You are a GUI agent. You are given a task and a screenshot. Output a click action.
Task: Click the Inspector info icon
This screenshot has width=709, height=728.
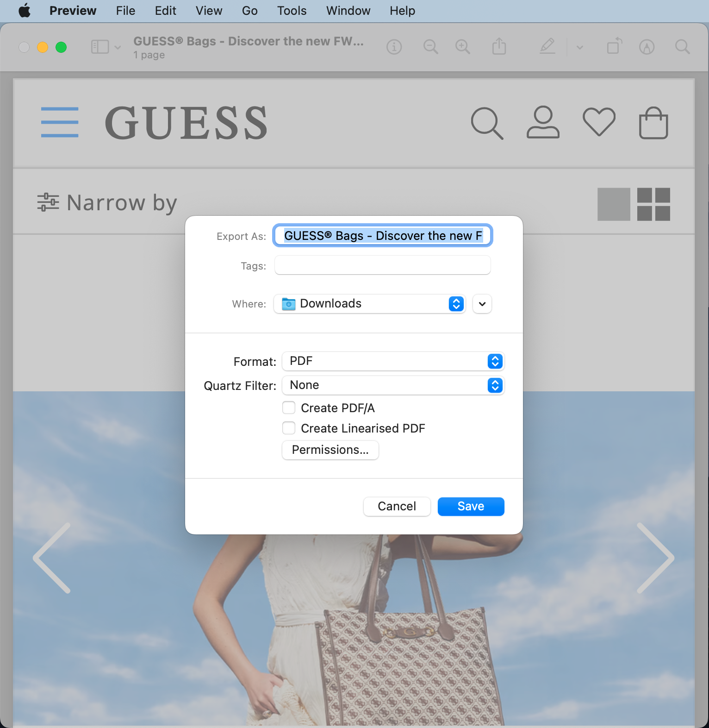pos(394,47)
